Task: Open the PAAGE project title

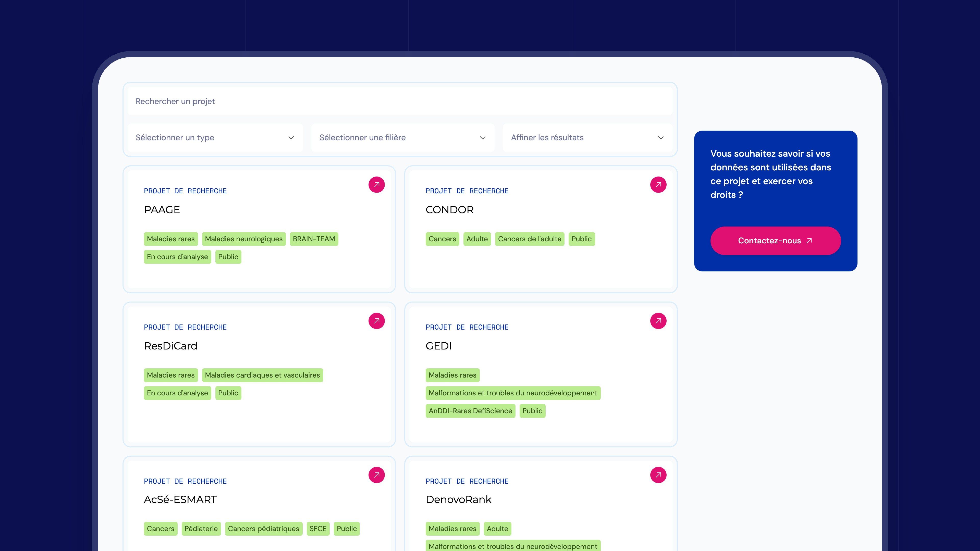Action: [162, 209]
